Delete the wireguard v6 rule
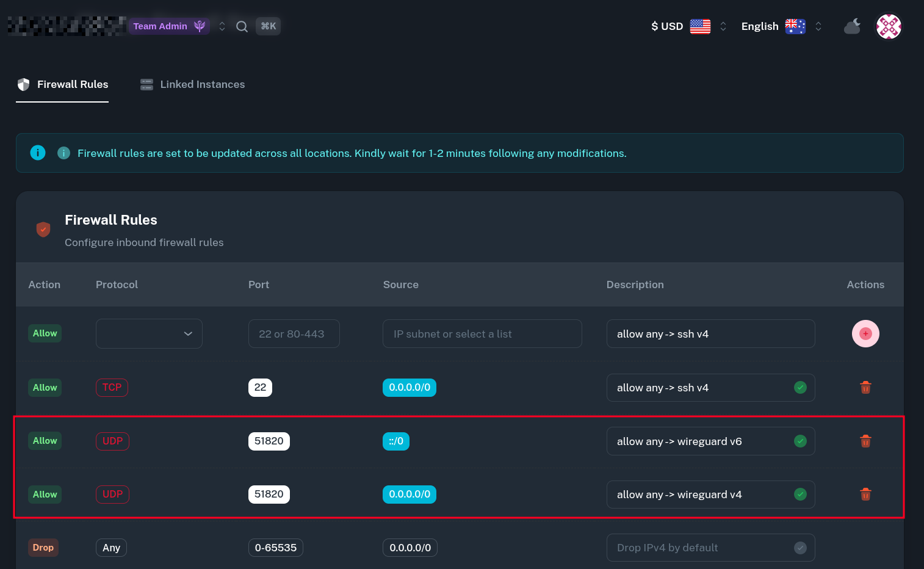The width and height of the screenshot is (924, 569). (x=865, y=441)
